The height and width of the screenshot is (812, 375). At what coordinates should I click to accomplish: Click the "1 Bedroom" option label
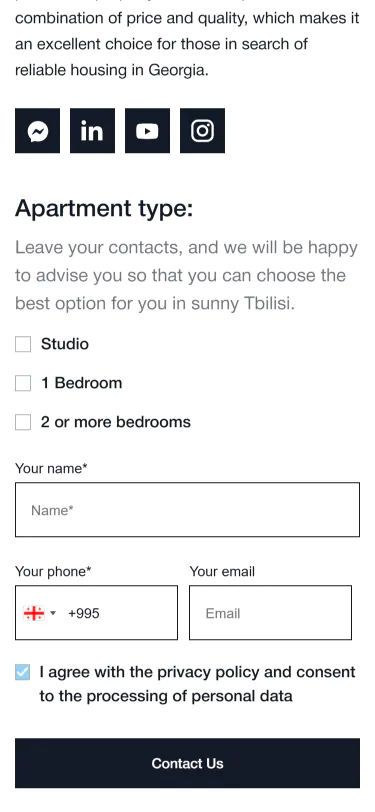82,383
